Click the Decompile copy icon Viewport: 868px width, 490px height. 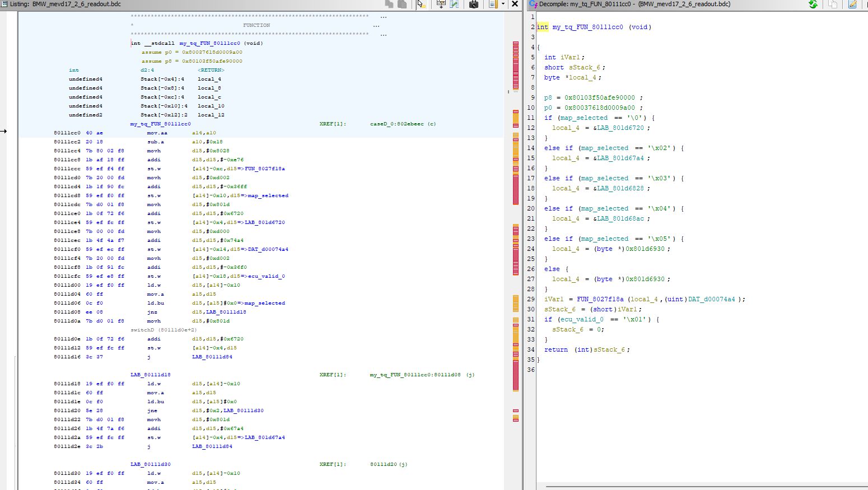click(833, 4)
